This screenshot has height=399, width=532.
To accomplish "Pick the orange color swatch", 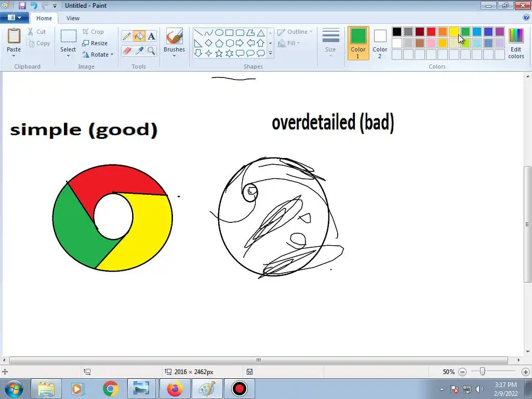I will coord(443,32).
